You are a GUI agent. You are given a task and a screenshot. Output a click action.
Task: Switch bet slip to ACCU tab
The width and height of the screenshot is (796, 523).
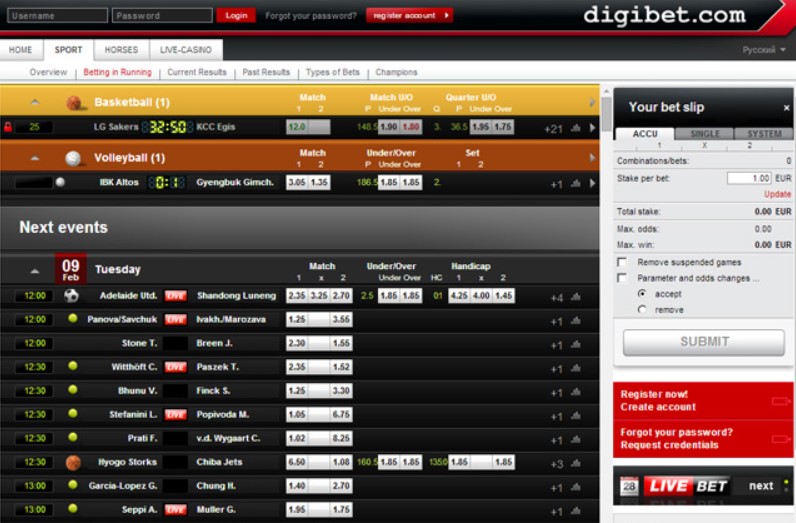645,134
